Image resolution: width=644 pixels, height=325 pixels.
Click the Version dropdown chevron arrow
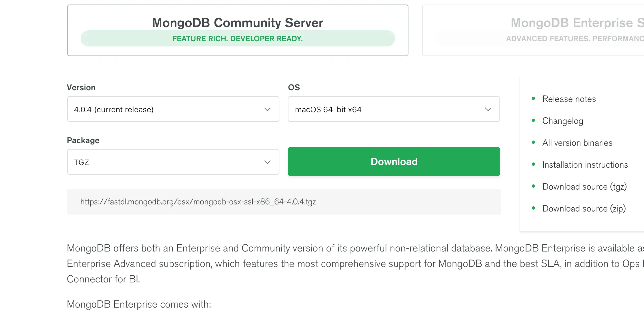(267, 109)
